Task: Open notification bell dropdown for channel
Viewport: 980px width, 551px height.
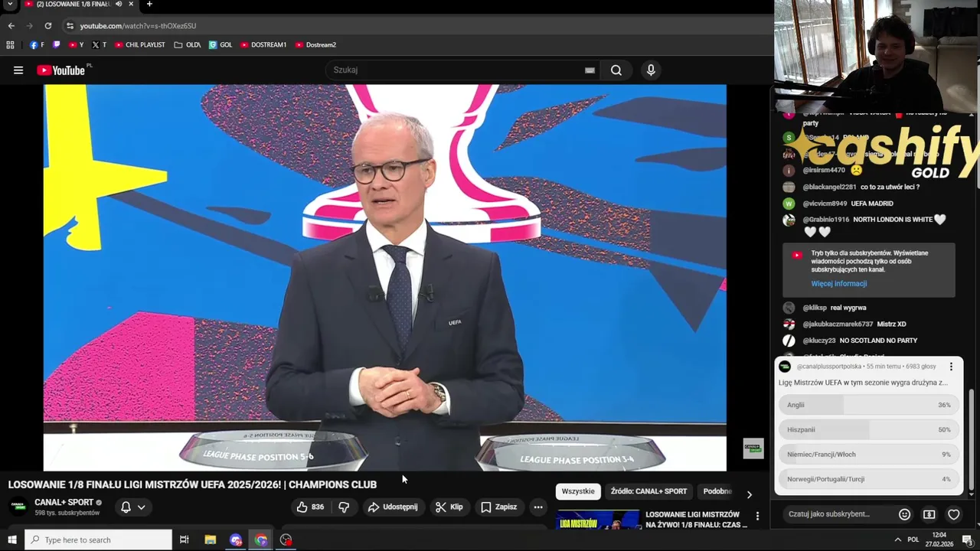Action: 132,507
